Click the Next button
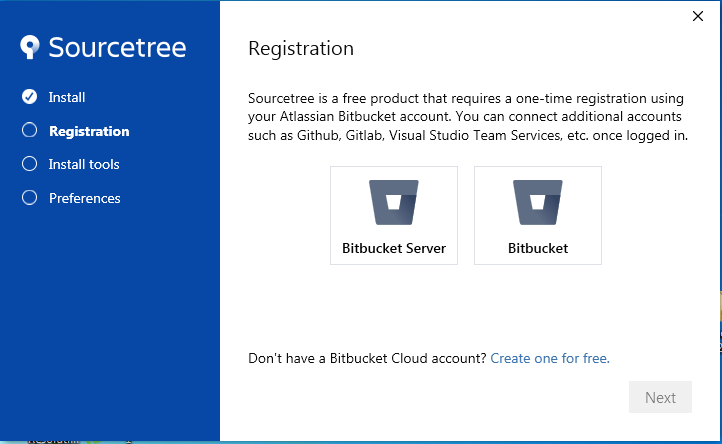This screenshot has height=444, width=722. (660, 397)
